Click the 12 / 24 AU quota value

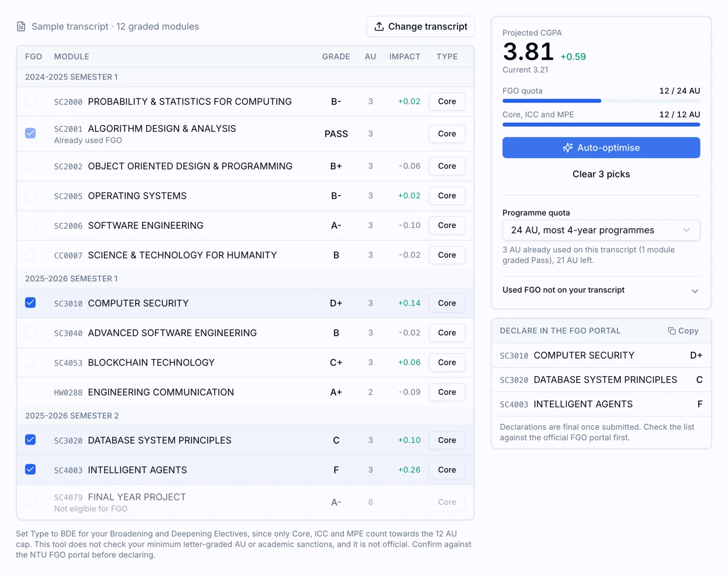click(x=679, y=91)
